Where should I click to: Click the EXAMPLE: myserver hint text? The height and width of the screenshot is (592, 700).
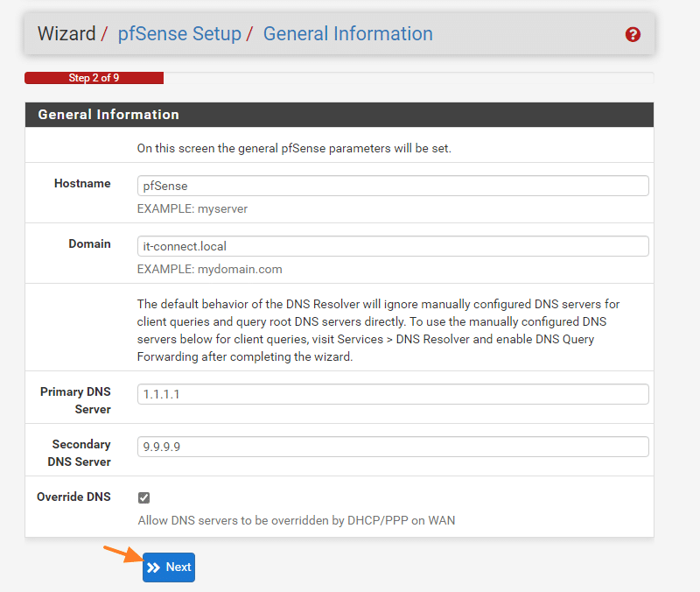(193, 209)
